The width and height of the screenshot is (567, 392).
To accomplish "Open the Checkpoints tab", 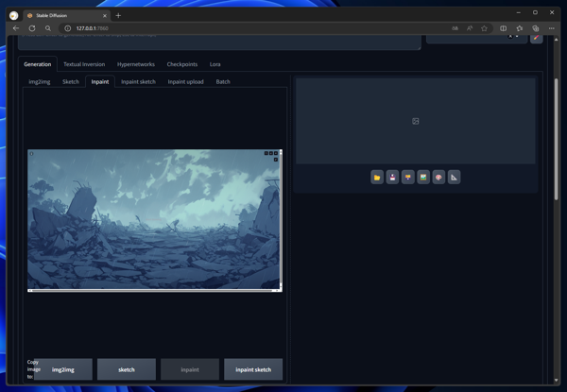I will click(x=182, y=64).
